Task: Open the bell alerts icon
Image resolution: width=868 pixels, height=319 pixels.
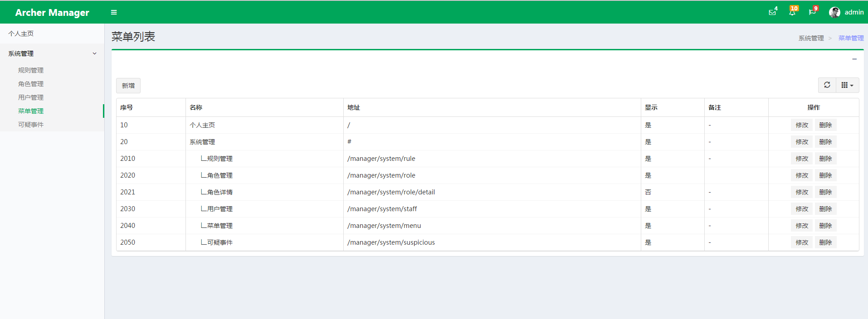Action: coord(792,12)
